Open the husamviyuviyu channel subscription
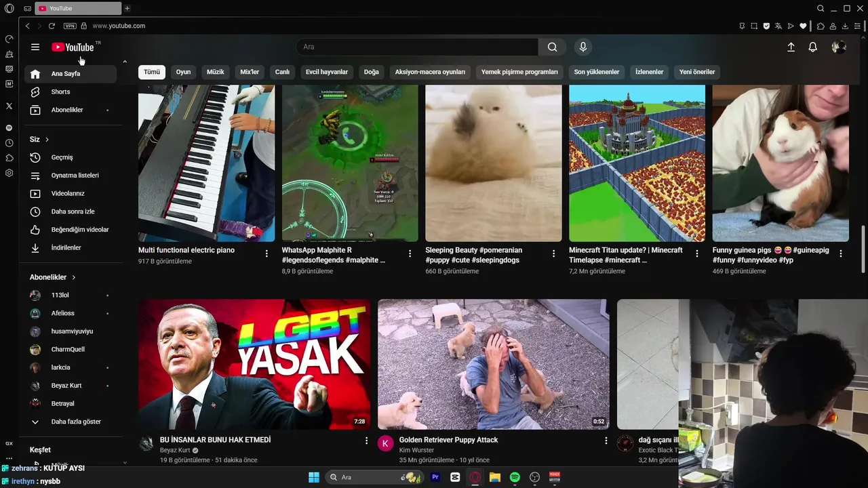 click(71, 331)
